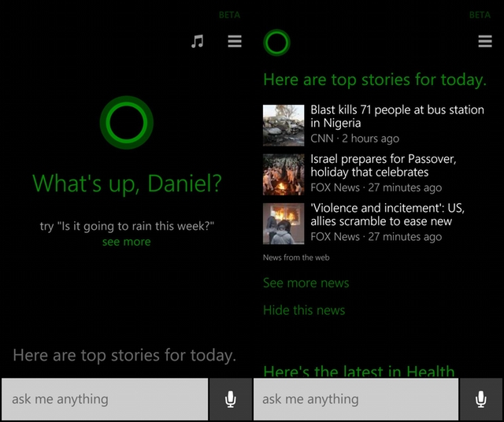504x422 pixels.
Task: Tap the small Cortana circle above top stories
Action: (276, 43)
